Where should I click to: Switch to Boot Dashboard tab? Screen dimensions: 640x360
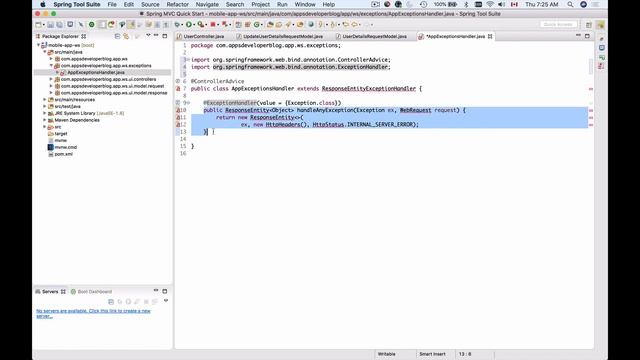91,291
